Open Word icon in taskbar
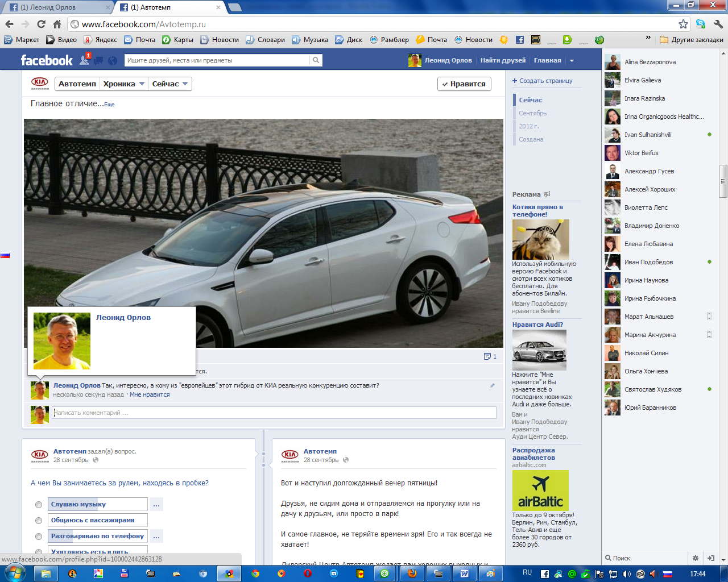 pyautogui.click(x=465, y=573)
